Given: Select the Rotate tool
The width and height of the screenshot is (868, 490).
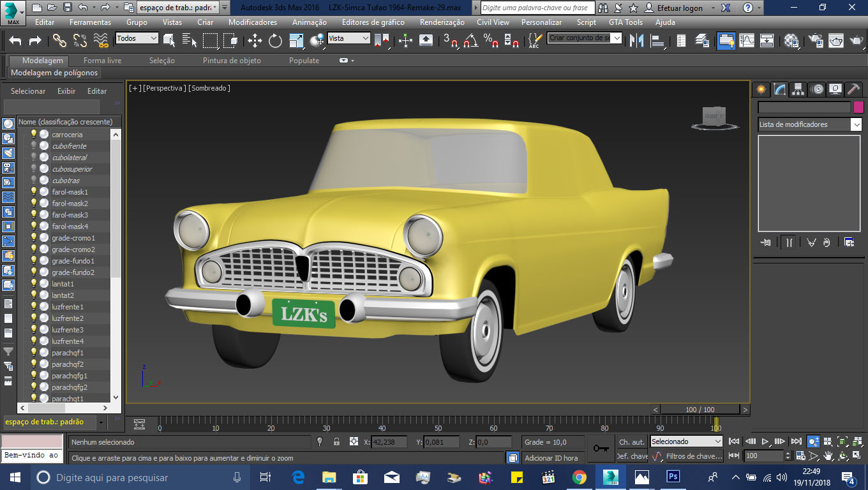Looking at the screenshot, I should coord(275,40).
